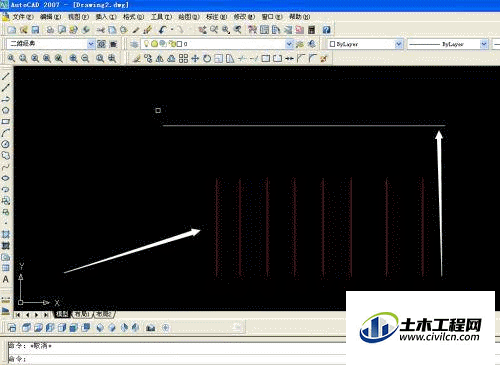Click next layout tab arrow
This screenshot has height=365, width=500.
[x=37, y=315]
